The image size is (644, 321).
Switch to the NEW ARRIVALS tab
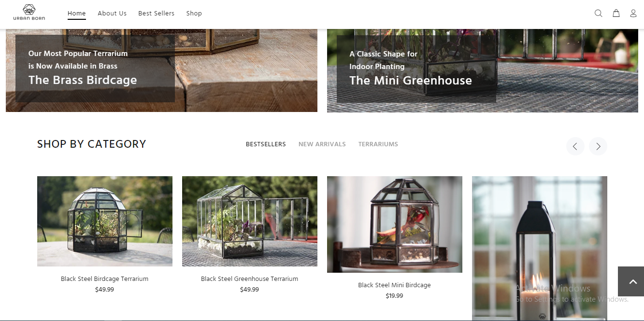point(322,144)
